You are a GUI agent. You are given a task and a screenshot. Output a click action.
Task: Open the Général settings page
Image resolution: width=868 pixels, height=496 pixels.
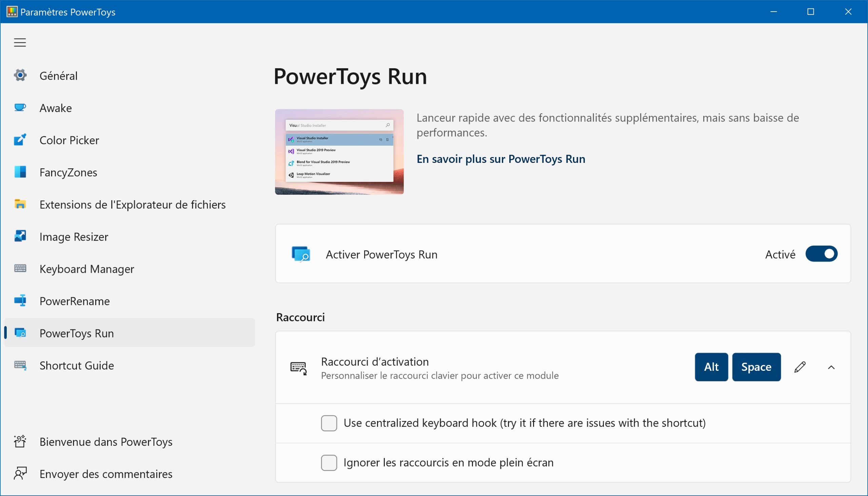129,75
